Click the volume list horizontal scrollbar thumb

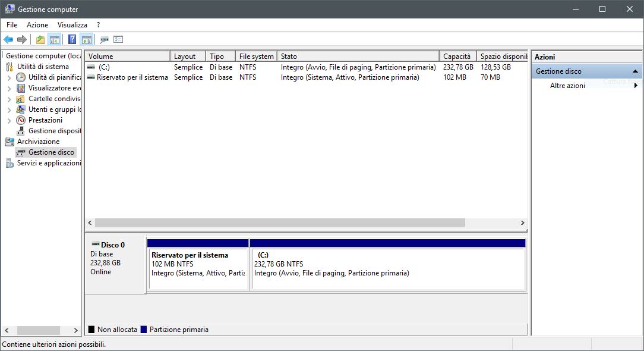(x=280, y=222)
